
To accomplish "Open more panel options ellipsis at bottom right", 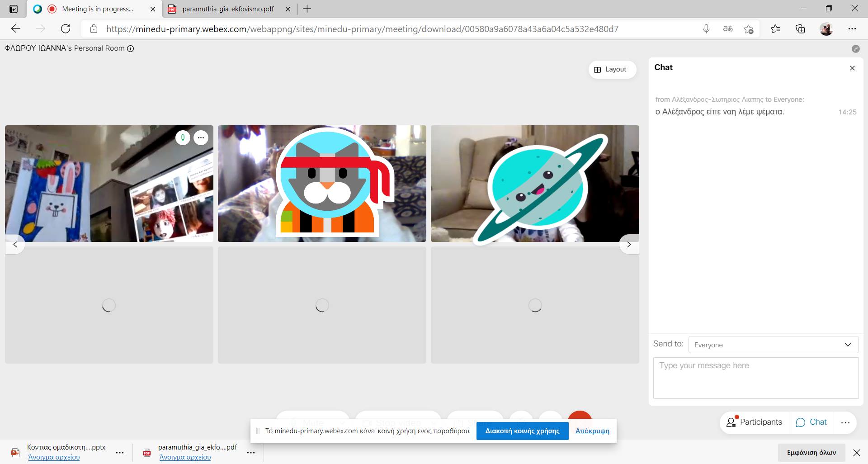I will (845, 422).
